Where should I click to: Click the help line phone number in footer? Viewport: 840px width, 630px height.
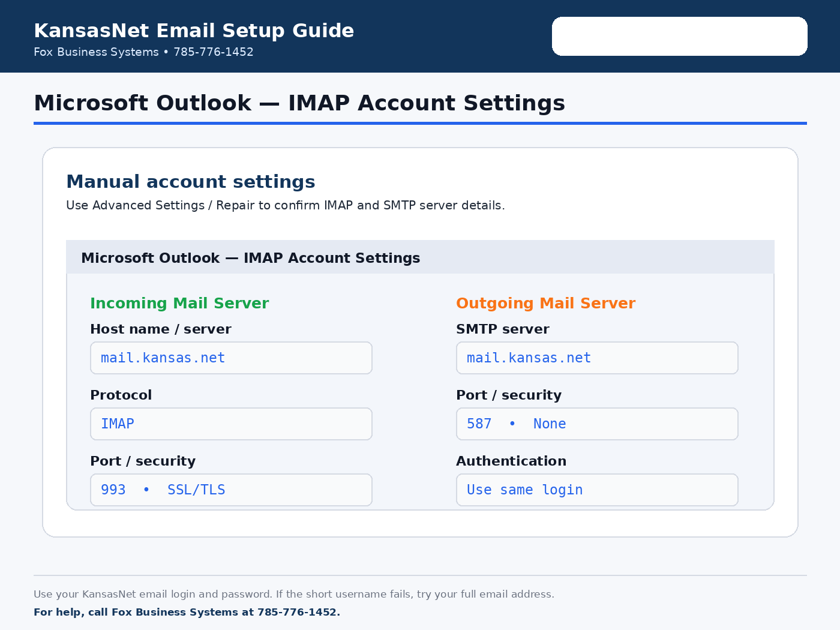tap(298, 613)
